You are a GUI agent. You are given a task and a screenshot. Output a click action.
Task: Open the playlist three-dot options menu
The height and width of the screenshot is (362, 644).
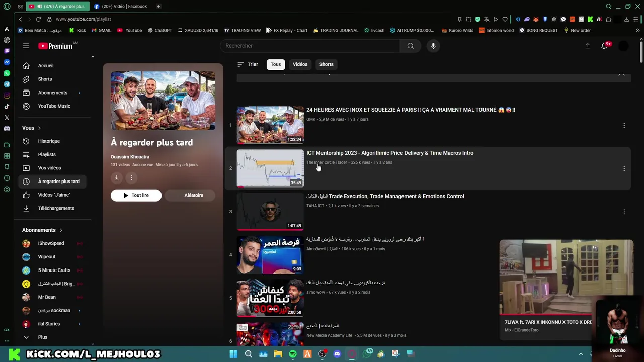coord(131,178)
